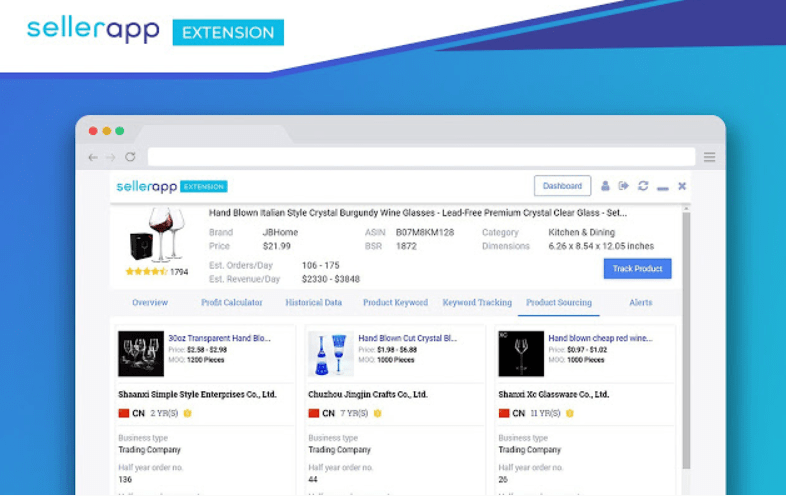Click the MOQ 1200 Pieces text
Screen dimensions: 786x496
pyautogui.click(x=206, y=360)
